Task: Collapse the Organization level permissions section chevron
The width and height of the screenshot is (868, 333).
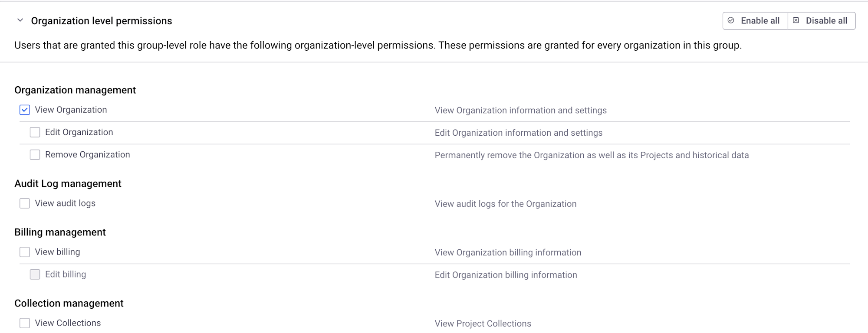Action: pos(20,20)
